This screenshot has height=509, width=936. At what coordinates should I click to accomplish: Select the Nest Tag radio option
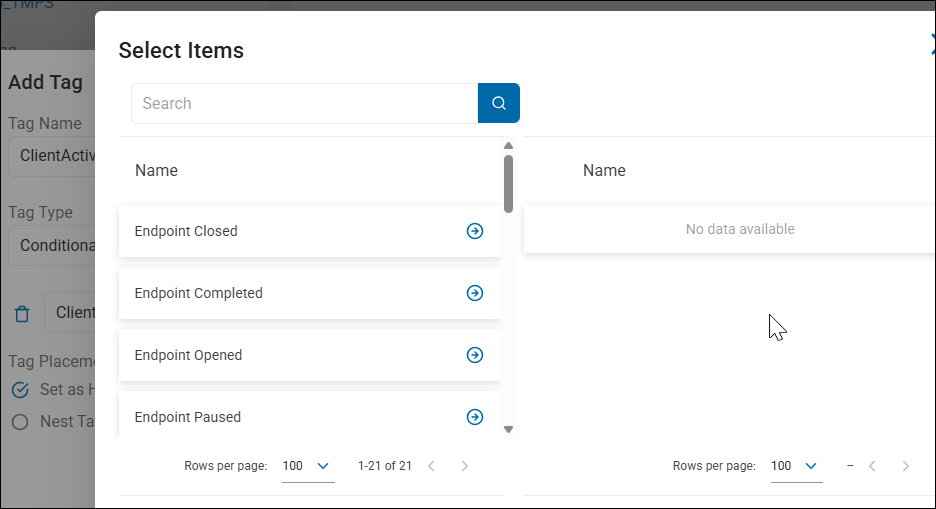click(x=20, y=422)
